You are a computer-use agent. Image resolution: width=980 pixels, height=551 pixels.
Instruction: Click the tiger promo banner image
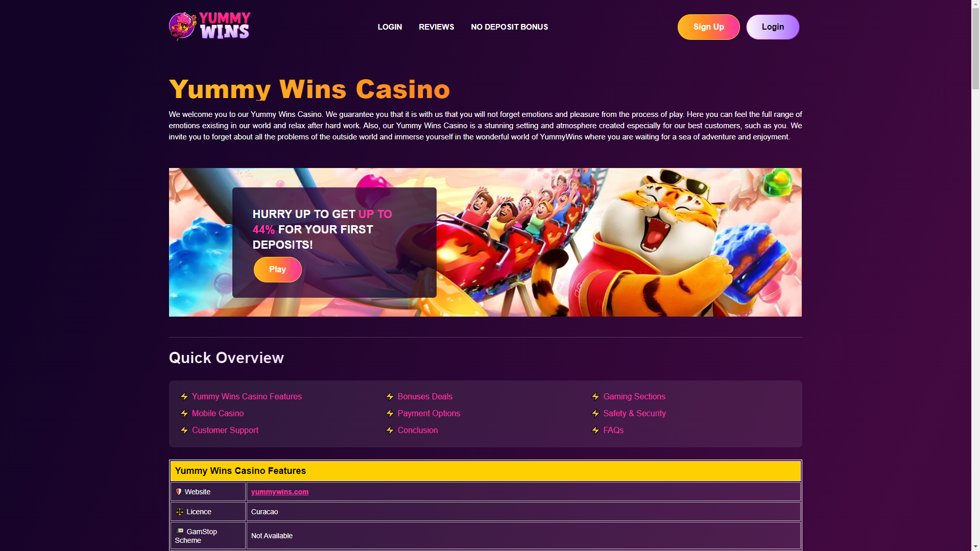tap(618, 242)
